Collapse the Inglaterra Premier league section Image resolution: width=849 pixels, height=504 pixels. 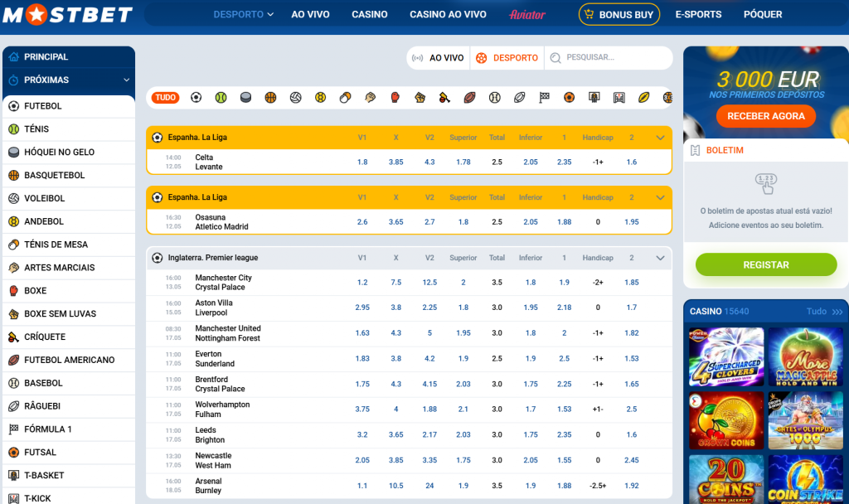pyautogui.click(x=660, y=259)
